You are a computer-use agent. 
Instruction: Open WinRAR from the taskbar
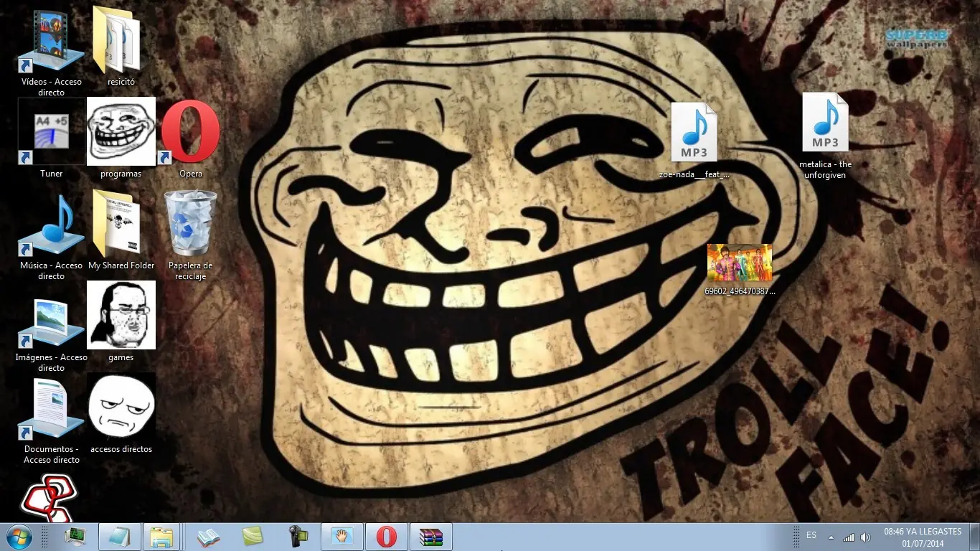pos(431,537)
